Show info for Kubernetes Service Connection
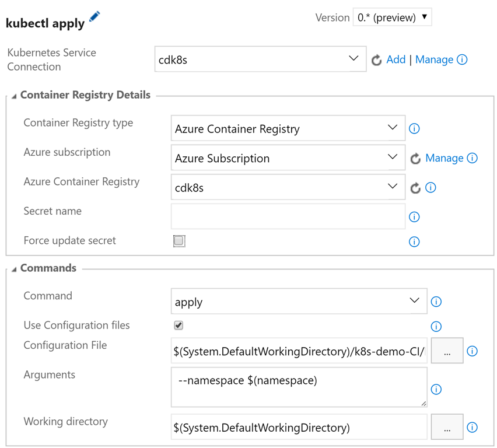The height and width of the screenshot is (448, 497). coord(462,60)
